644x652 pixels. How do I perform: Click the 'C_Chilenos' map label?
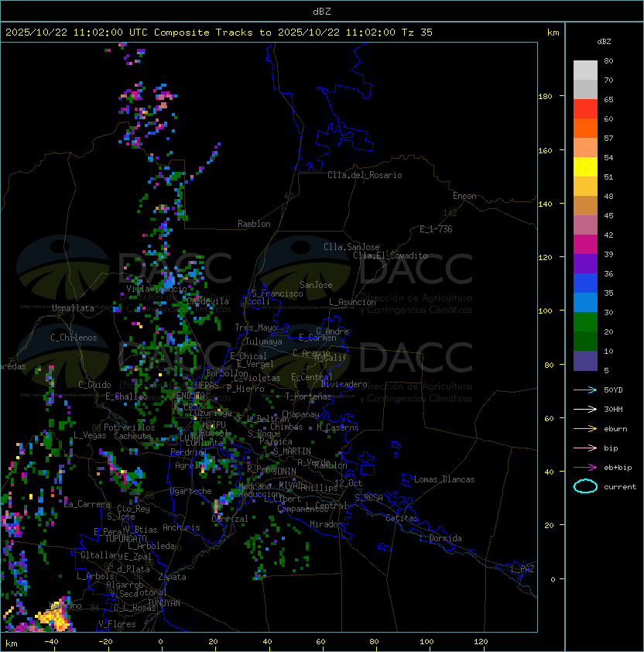pos(74,338)
